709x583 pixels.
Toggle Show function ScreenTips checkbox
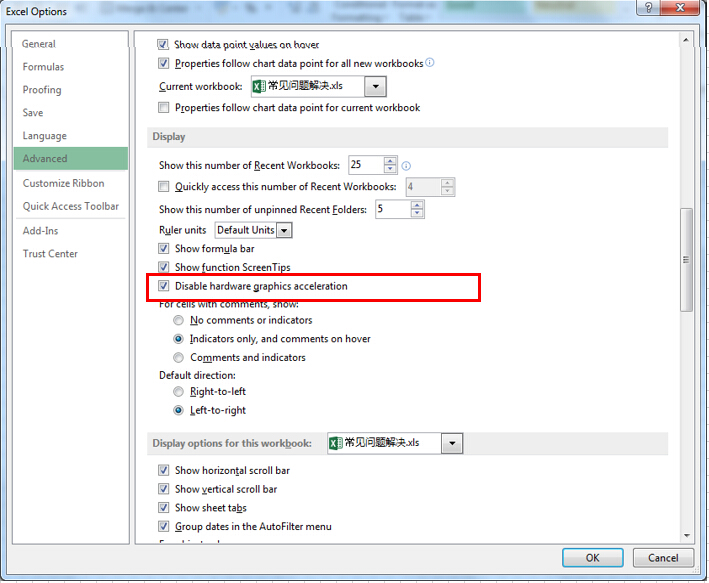pos(163,267)
